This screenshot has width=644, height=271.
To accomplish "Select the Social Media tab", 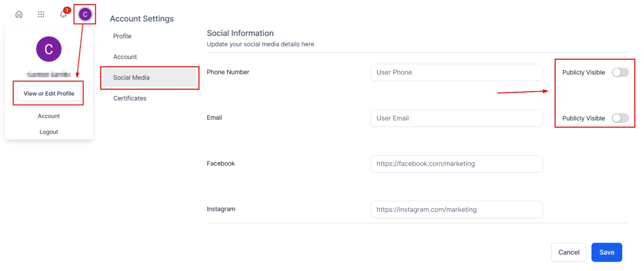I will [x=131, y=78].
